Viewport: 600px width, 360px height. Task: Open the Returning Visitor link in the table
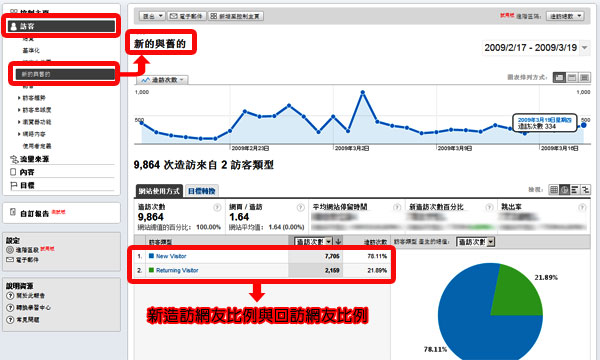coord(177,270)
